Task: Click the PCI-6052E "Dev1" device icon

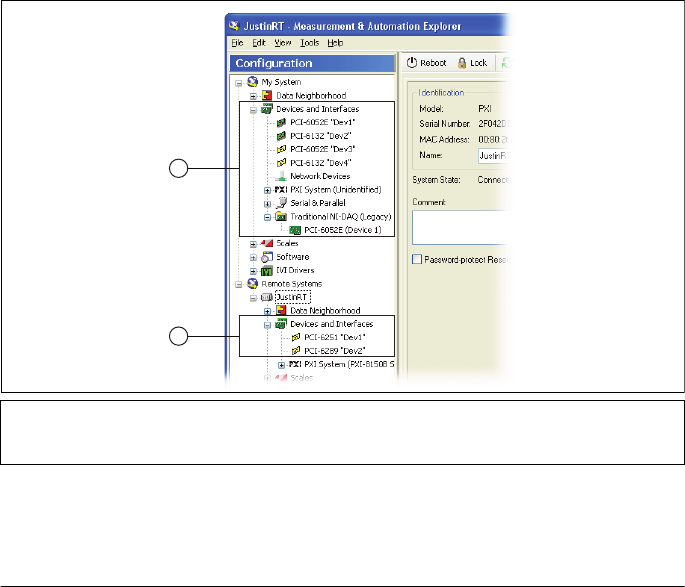Action: tap(281, 123)
